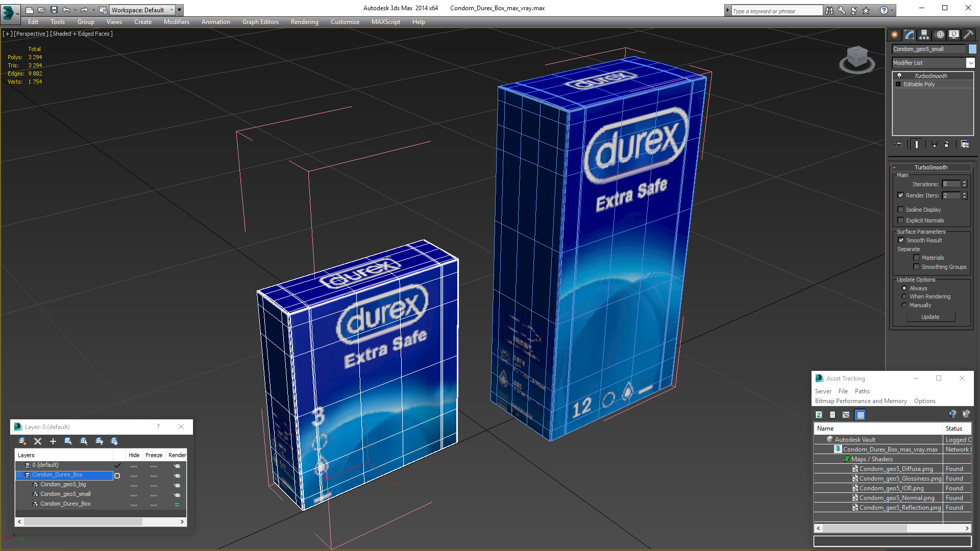This screenshot has height=551, width=980.
Task: Open the MAXScript menu
Action: (385, 22)
